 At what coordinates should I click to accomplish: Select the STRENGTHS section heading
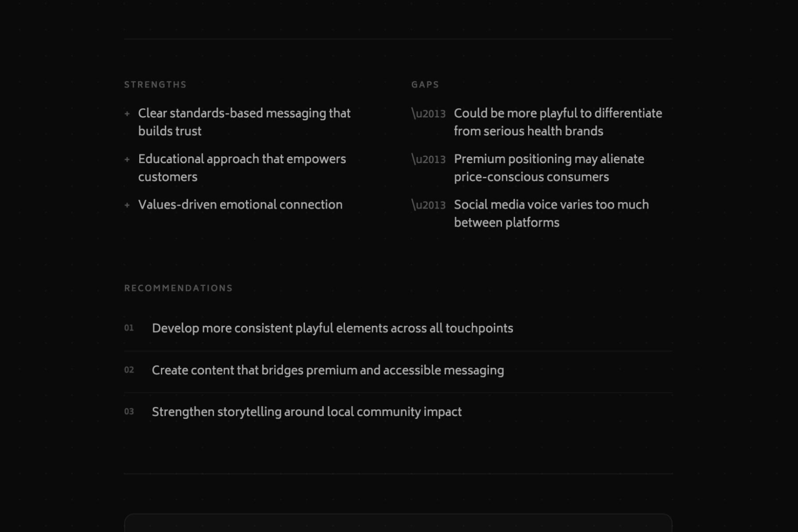tap(155, 85)
